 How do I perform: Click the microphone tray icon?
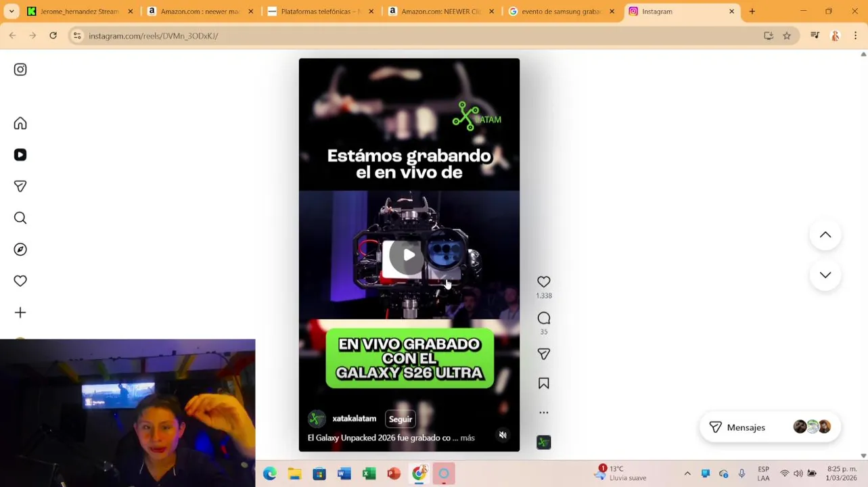[x=742, y=473]
